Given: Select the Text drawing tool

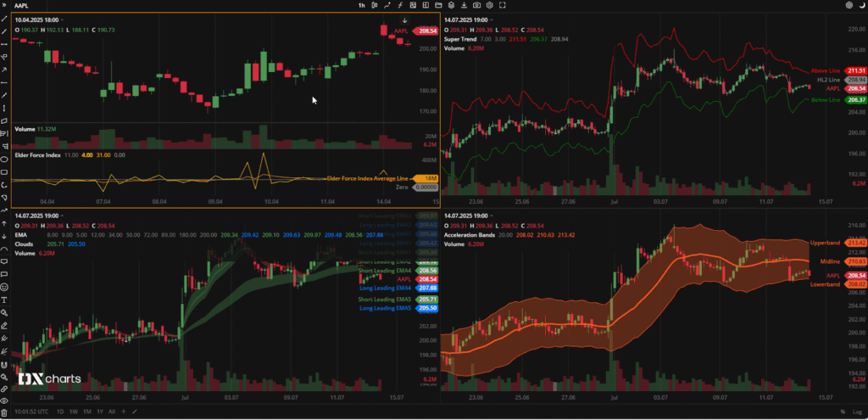Looking at the screenshot, I should [5, 300].
